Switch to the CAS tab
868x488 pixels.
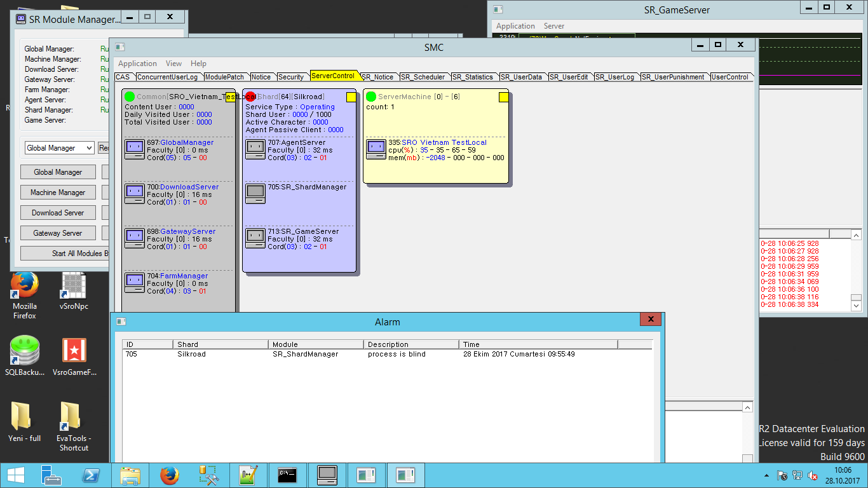(123, 77)
